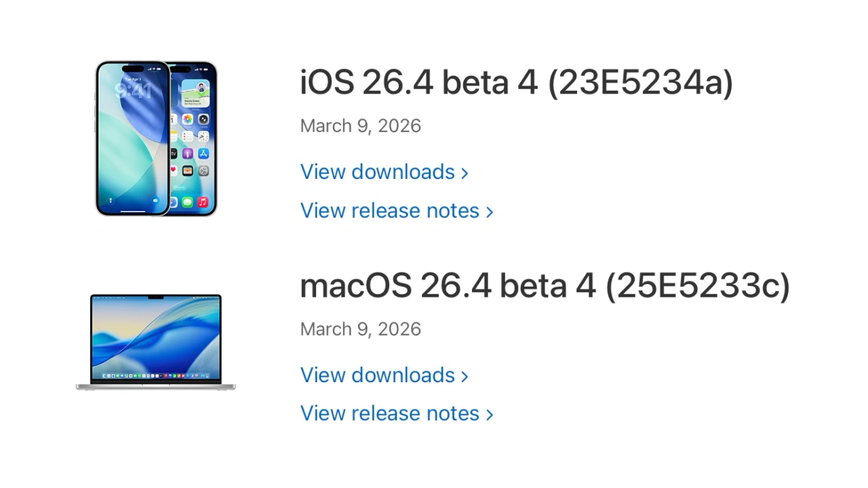This screenshot has height=488, width=868.
Task: Open the Photos app on the iPhone home screen
Action: click(x=186, y=119)
